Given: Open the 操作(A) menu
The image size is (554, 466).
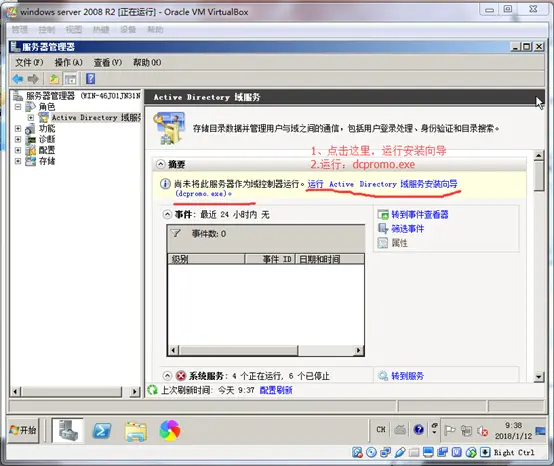Looking at the screenshot, I should pyautogui.click(x=69, y=63).
